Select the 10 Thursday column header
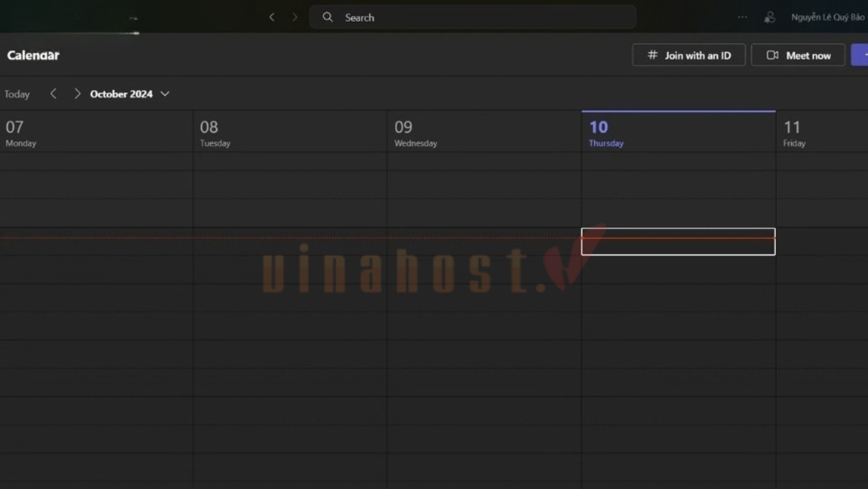This screenshot has height=489, width=868. [x=678, y=132]
